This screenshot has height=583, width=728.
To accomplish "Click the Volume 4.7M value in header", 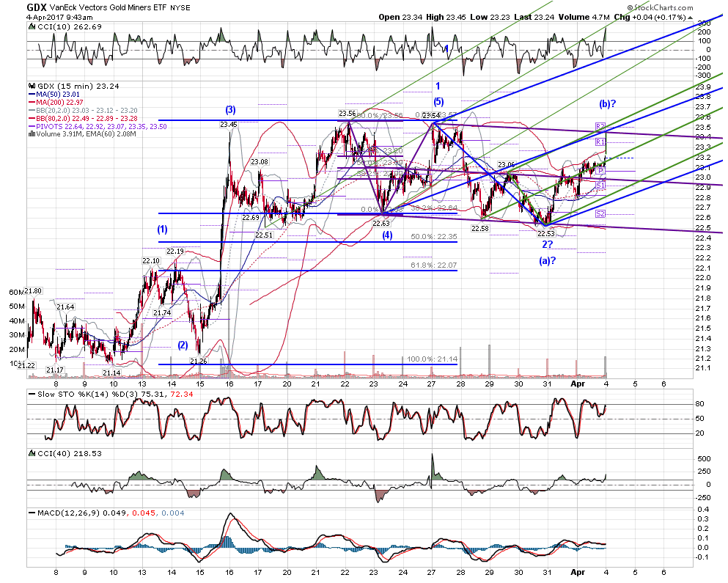I will [x=584, y=17].
